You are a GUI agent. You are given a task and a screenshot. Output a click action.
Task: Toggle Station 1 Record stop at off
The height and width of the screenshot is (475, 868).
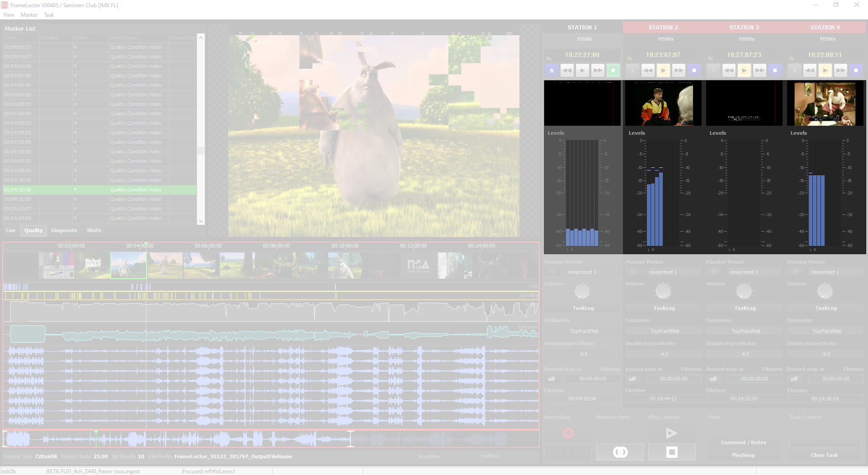click(x=552, y=379)
